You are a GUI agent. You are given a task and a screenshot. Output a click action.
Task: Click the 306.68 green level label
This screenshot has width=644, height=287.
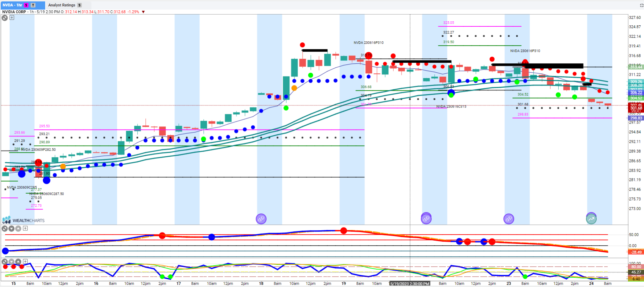(366, 87)
